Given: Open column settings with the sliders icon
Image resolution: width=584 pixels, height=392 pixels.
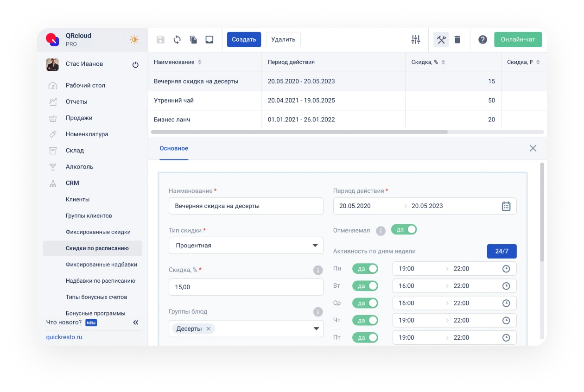Looking at the screenshot, I should [x=415, y=39].
